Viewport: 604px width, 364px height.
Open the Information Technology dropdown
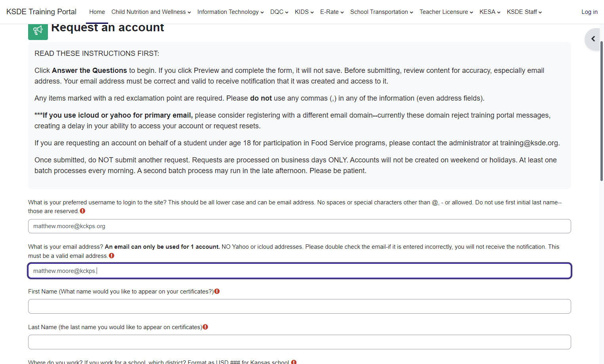(231, 12)
